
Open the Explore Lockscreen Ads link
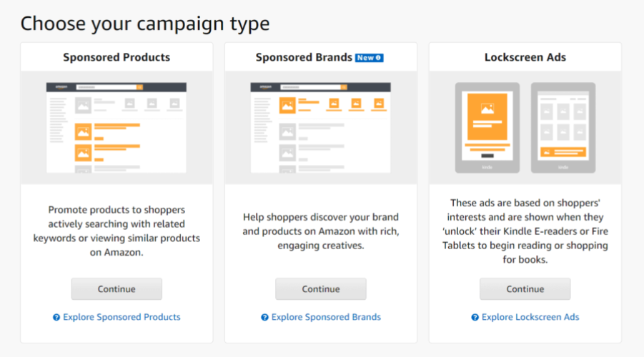(530, 317)
